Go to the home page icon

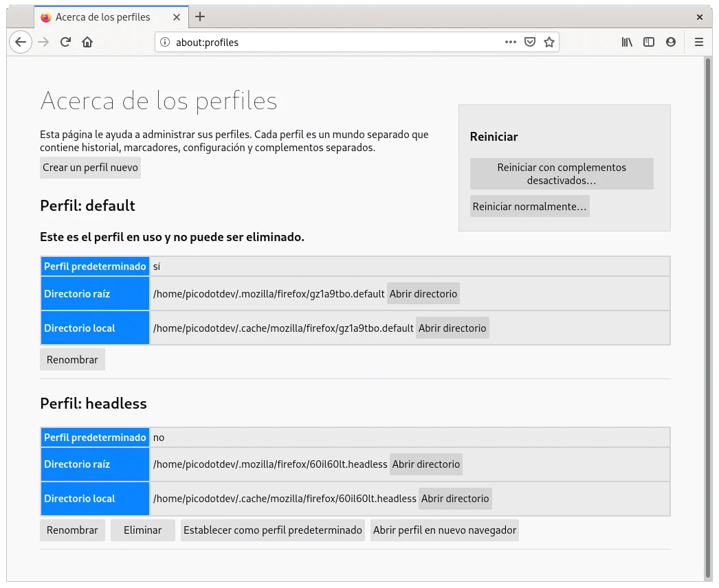pyautogui.click(x=87, y=42)
